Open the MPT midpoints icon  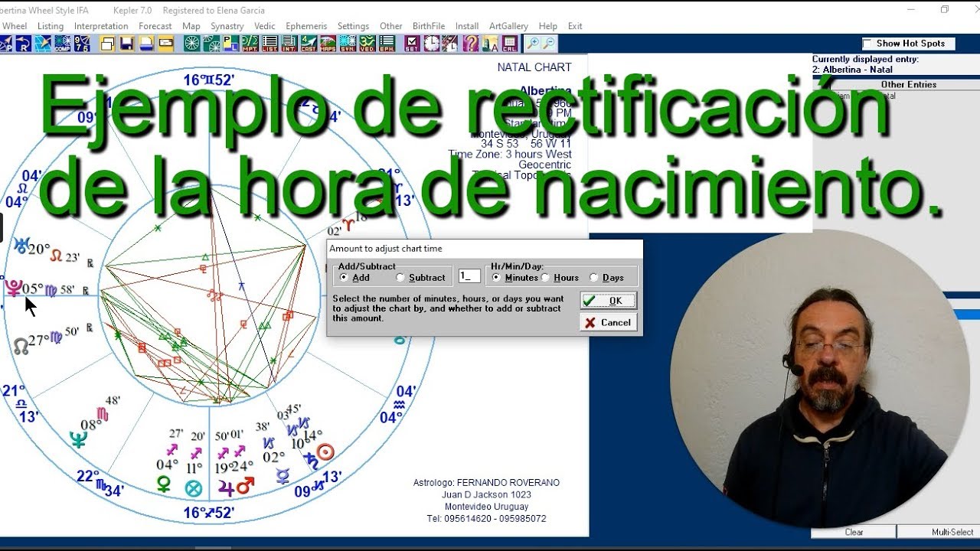251,43
